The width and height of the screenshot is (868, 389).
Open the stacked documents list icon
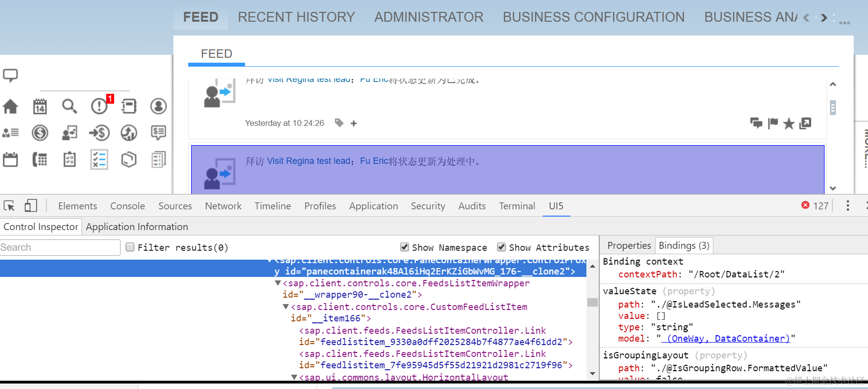click(x=159, y=159)
